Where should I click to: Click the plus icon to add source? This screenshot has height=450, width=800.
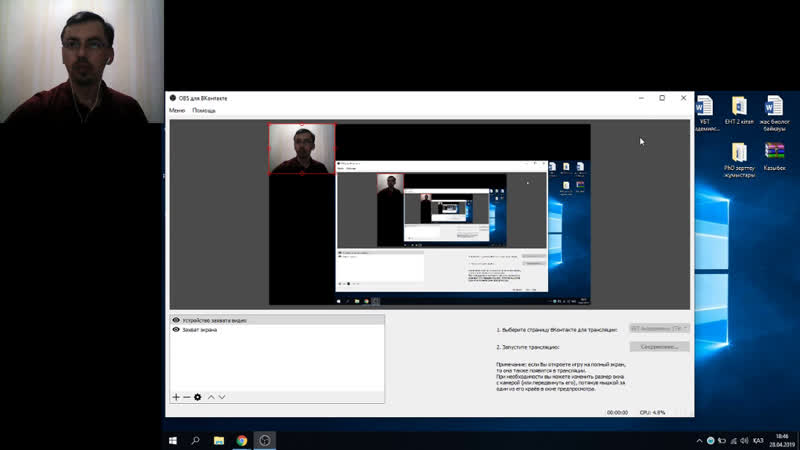176,397
